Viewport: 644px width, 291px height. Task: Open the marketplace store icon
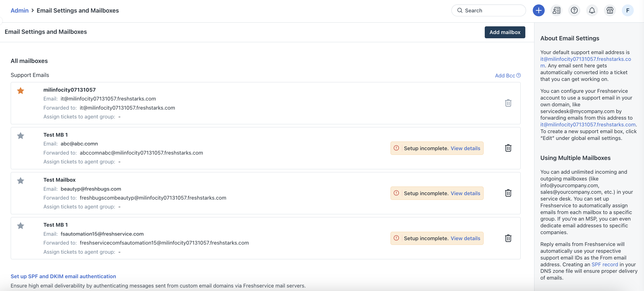[x=610, y=10]
